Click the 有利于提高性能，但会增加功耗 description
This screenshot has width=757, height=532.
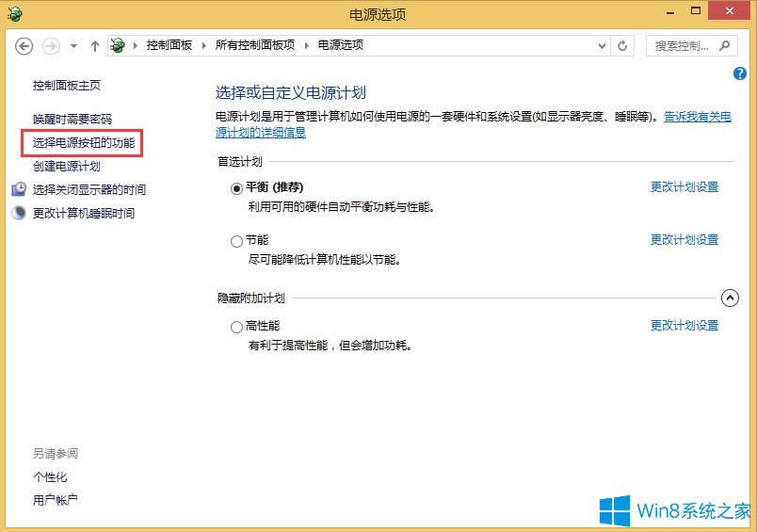(330, 347)
